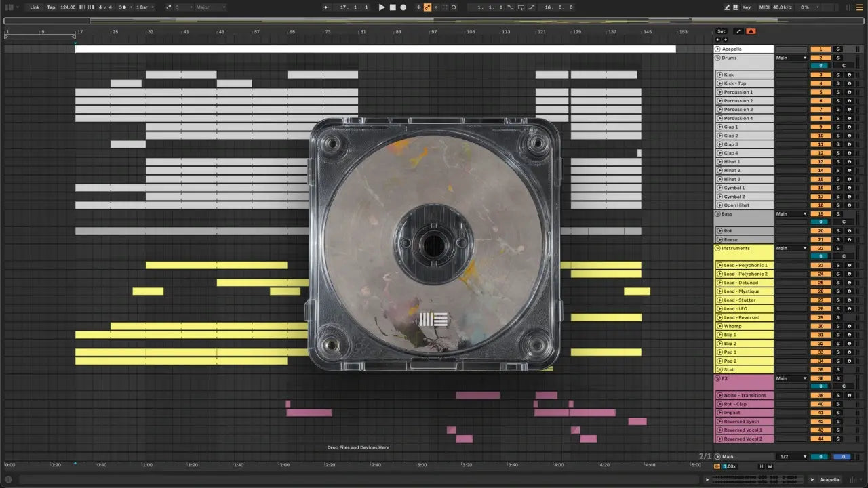The image size is (868, 488).
Task: Solo the Acapella track
Action: 837,49
